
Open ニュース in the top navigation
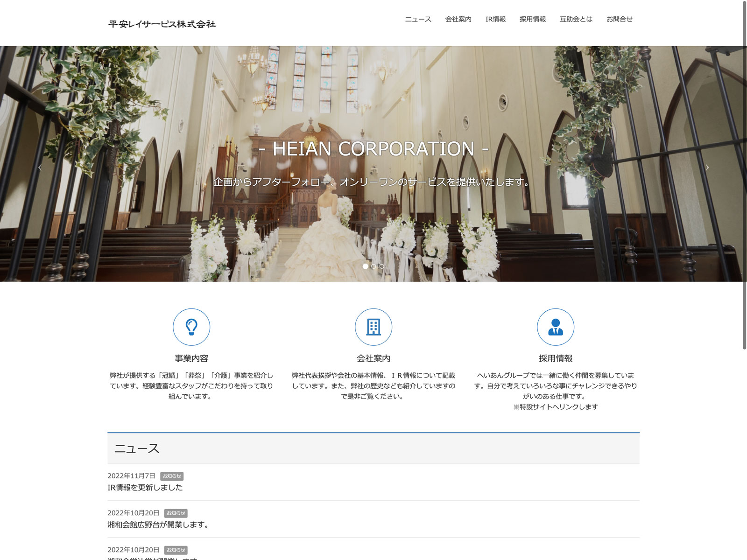tap(418, 19)
